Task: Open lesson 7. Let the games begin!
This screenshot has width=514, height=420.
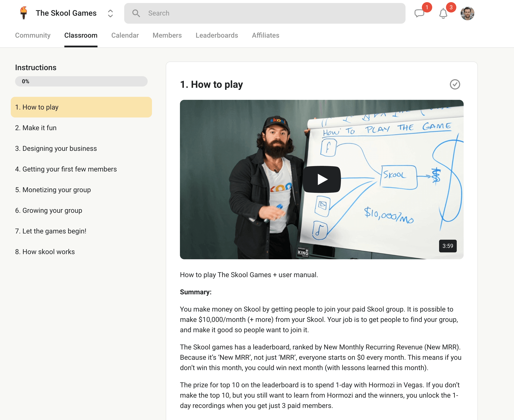Action: click(x=51, y=231)
